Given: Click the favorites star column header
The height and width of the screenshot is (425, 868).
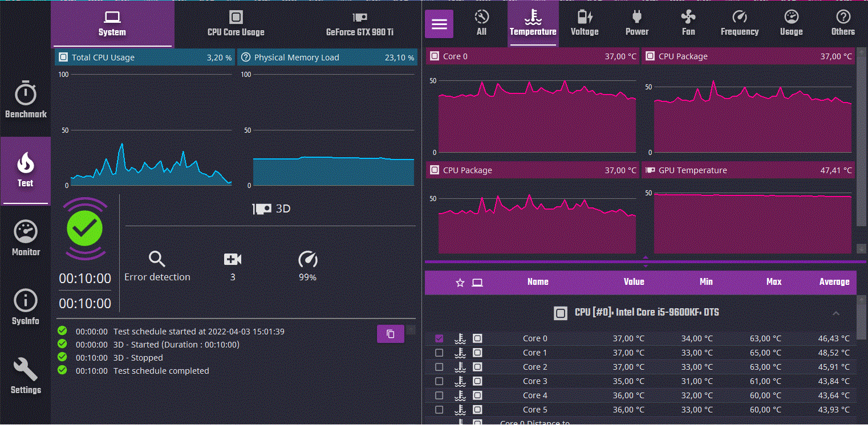Looking at the screenshot, I should [460, 282].
